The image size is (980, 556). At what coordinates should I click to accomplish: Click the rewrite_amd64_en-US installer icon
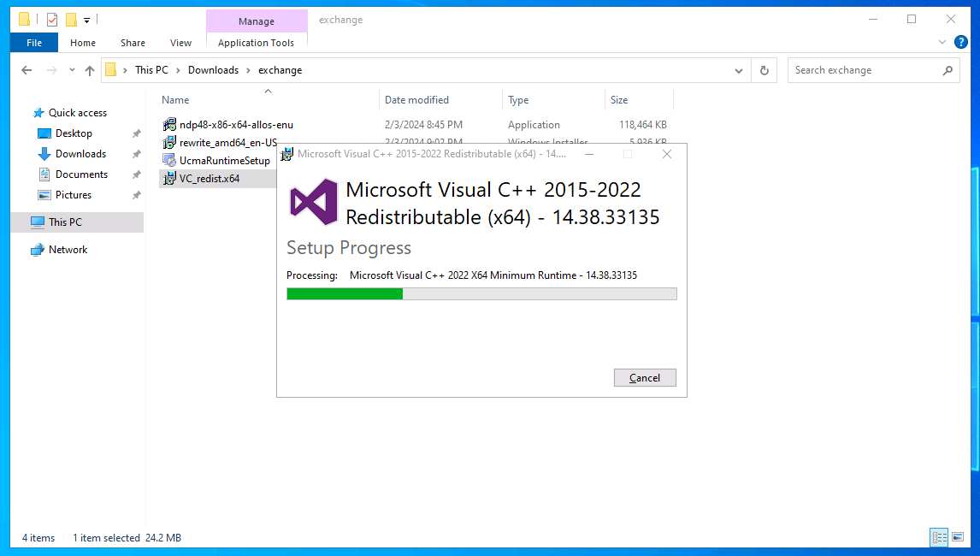(x=169, y=143)
